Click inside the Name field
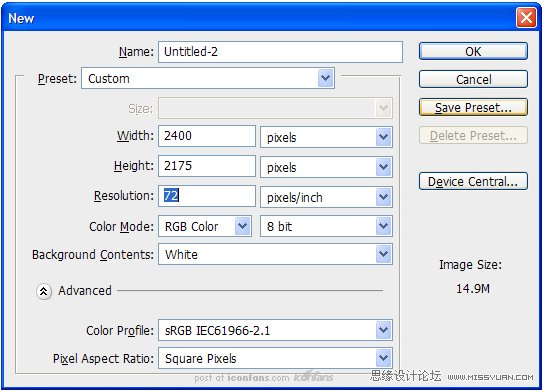This screenshot has width=544, height=392. pos(280,52)
